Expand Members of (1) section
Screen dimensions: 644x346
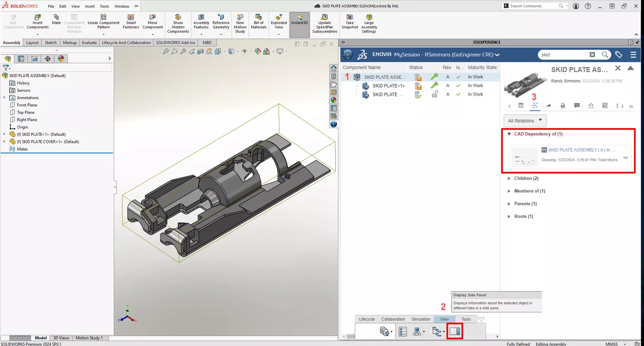pyautogui.click(x=509, y=191)
